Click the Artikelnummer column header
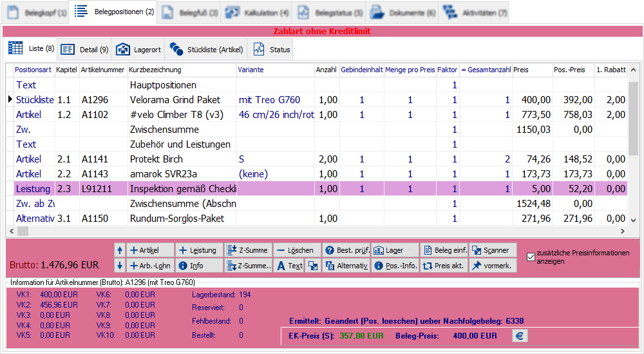644x354 pixels. (x=102, y=70)
